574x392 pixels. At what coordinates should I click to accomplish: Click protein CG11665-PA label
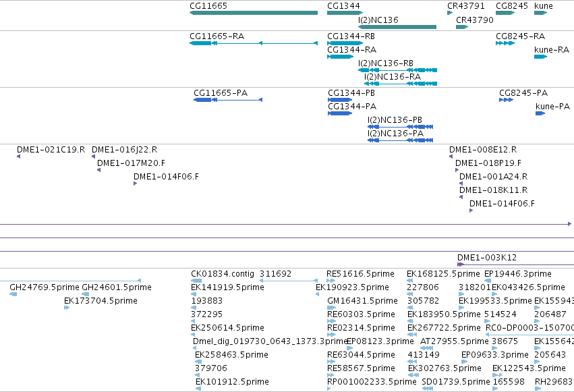[221, 93]
